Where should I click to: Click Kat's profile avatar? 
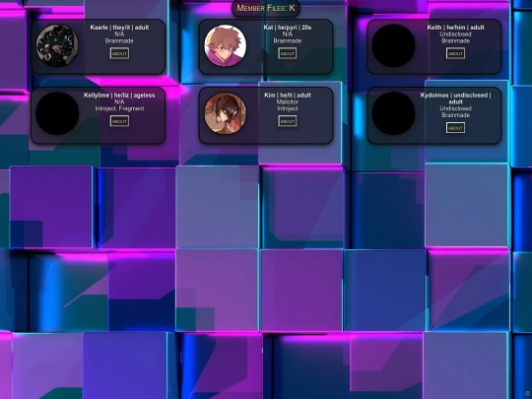pos(226,45)
